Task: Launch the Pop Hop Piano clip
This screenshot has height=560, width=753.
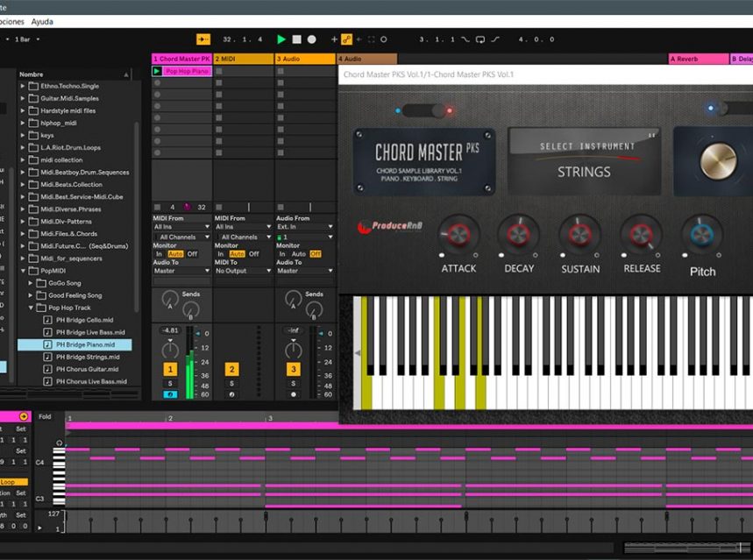Action: pos(157,71)
